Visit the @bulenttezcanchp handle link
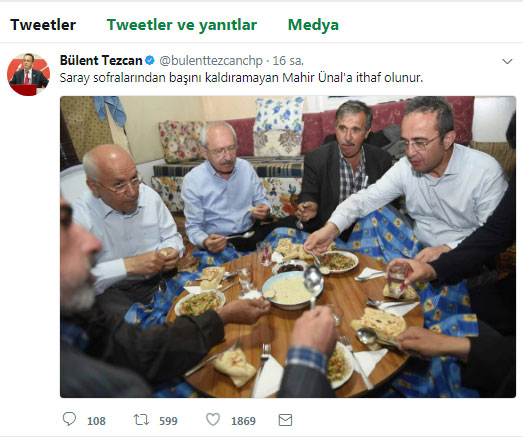Screen dimensions: 523x442 [211, 61]
